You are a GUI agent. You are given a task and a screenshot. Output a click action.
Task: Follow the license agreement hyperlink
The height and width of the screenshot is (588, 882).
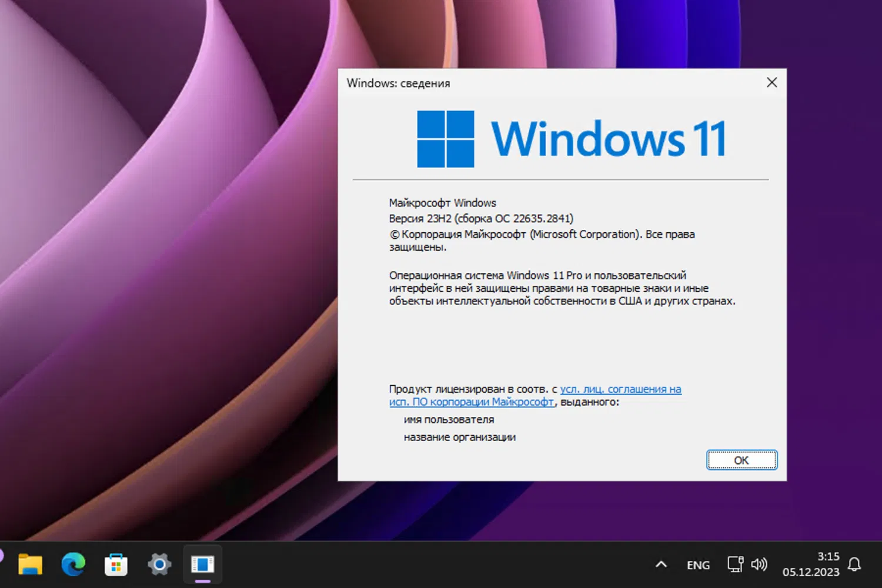pos(620,389)
